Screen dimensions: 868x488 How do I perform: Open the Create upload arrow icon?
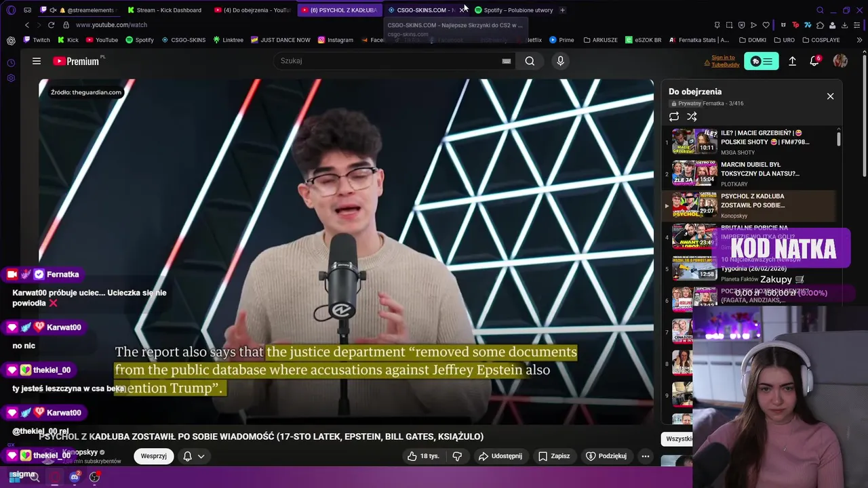point(792,61)
